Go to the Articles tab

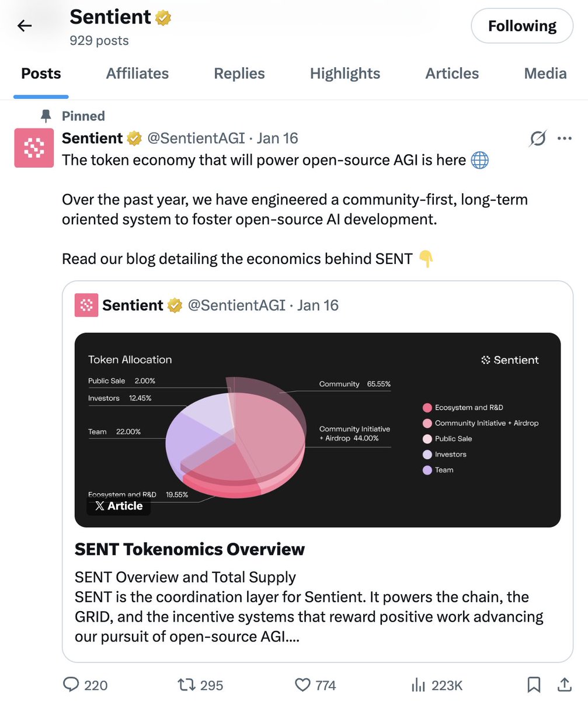pyautogui.click(x=452, y=74)
